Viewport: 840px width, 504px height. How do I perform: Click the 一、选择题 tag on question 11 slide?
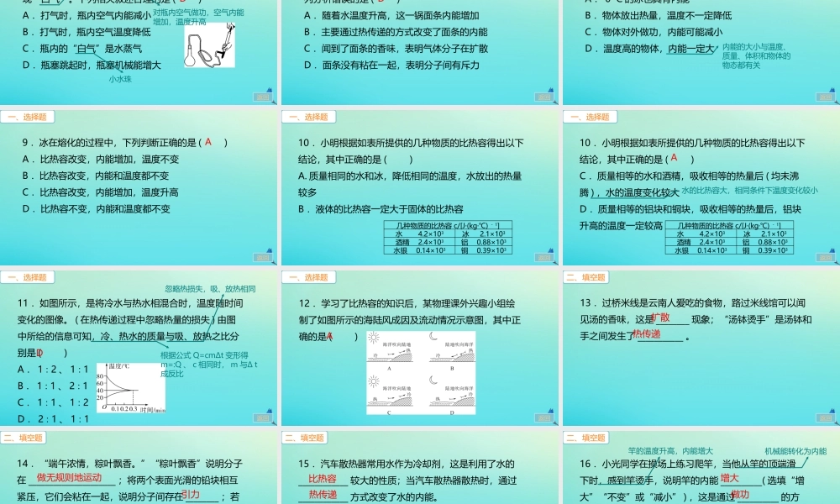coord(28,277)
